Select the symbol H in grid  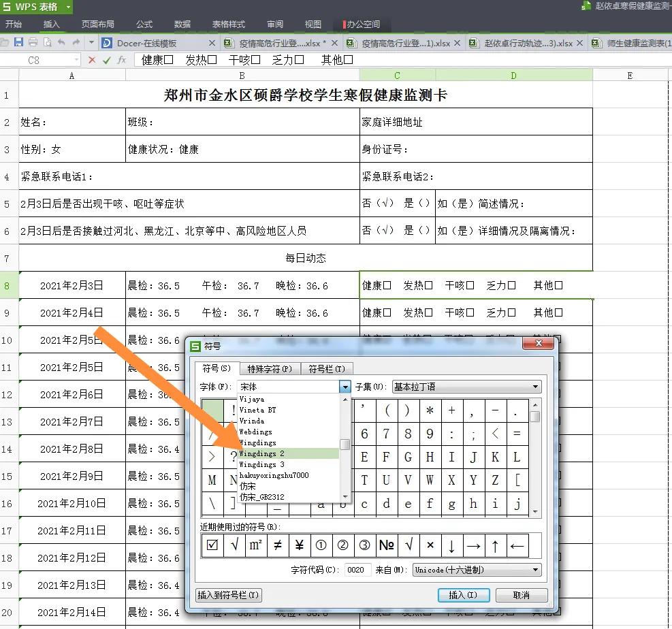[x=430, y=457]
